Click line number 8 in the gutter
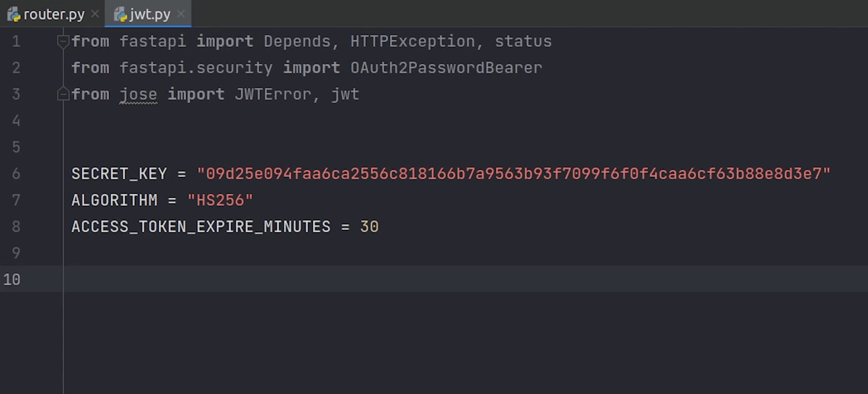 tap(16, 227)
